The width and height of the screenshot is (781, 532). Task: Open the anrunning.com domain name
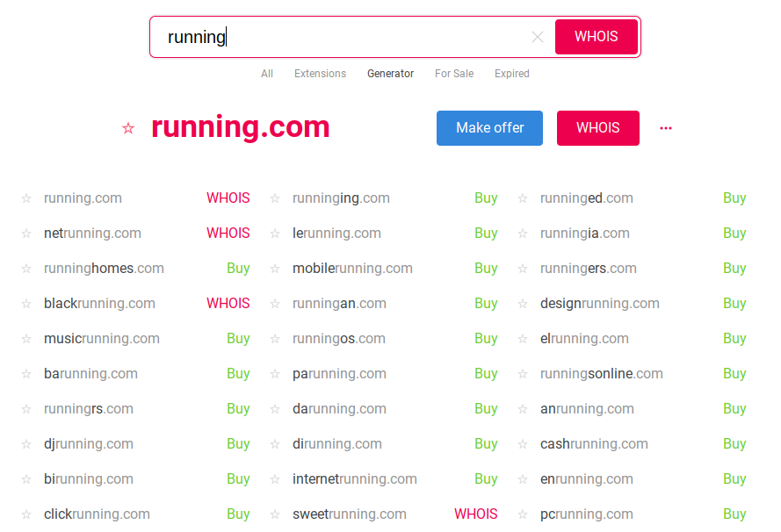(587, 408)
